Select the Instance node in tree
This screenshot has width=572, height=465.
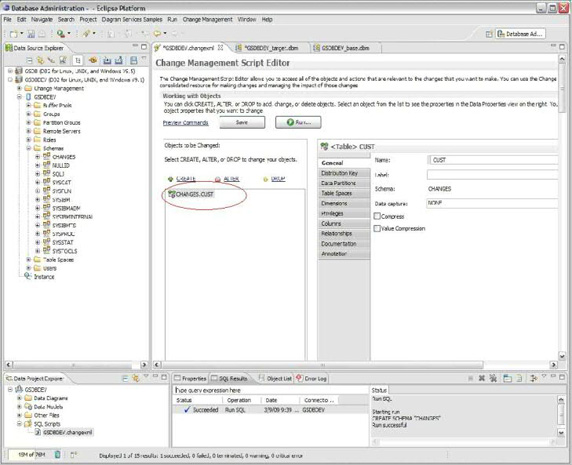coord(44,277)
